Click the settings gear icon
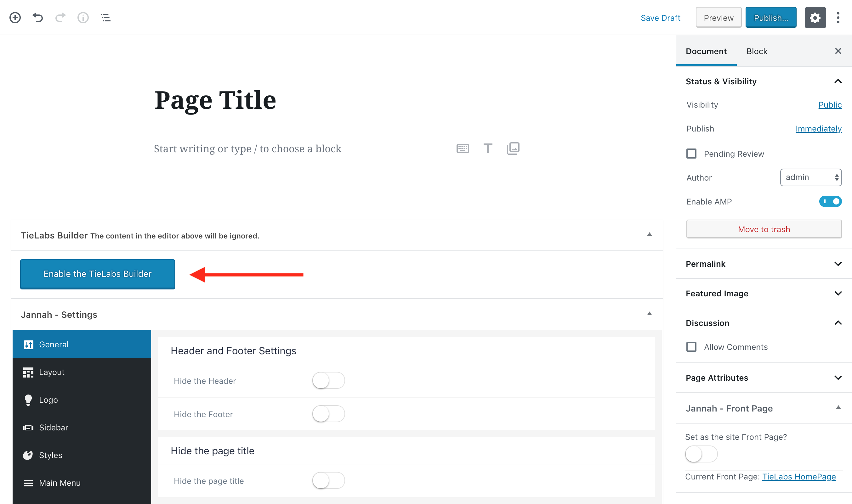Image resolution: width=852 pixels, height=504 pixels. [x=815, y=18]
